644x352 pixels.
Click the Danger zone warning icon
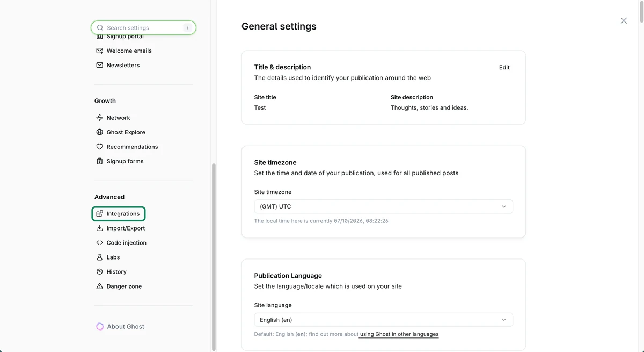99,286
